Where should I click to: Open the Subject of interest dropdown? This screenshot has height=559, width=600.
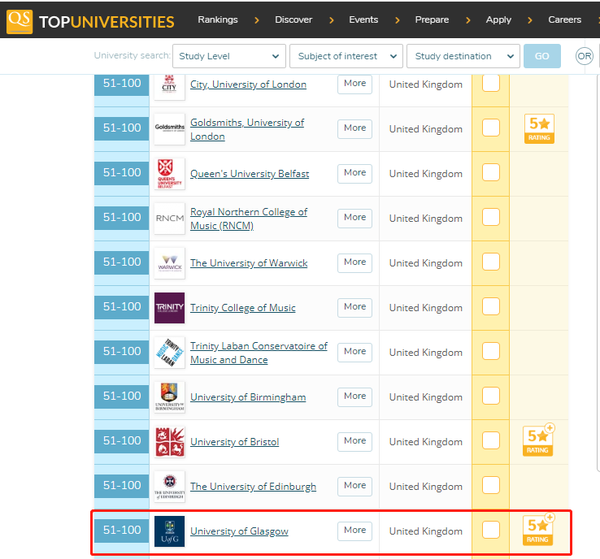(346, 56)
